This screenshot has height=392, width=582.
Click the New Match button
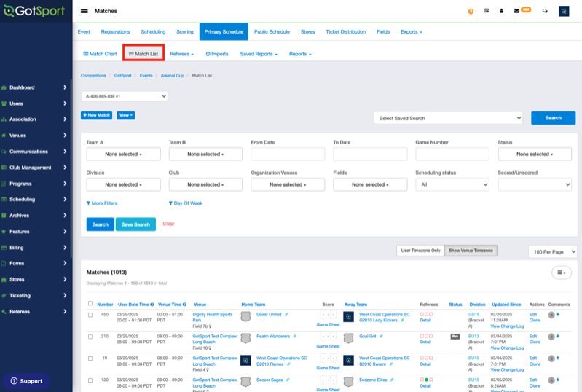96,115
